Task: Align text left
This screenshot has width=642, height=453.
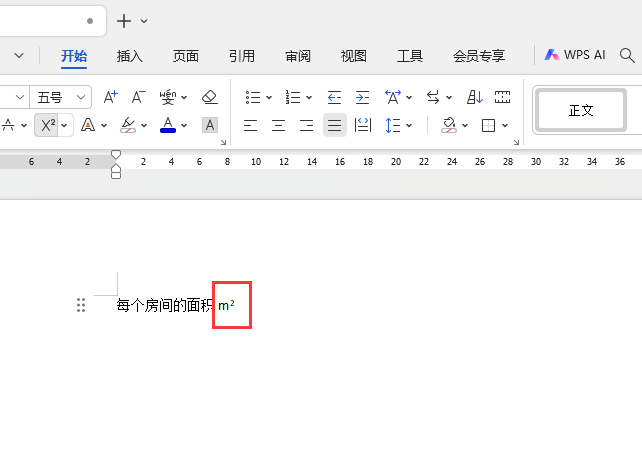Action: (251, 125)
